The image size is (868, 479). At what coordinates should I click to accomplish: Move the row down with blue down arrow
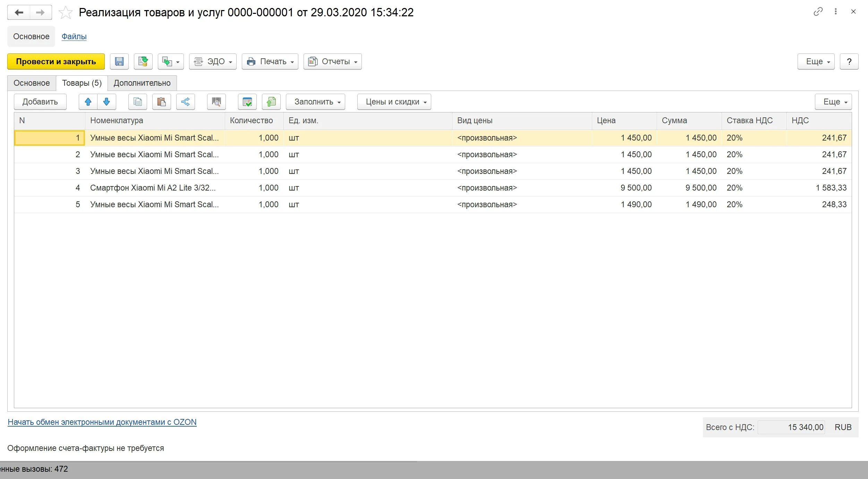pyautogui.click(x=107, y=102)
